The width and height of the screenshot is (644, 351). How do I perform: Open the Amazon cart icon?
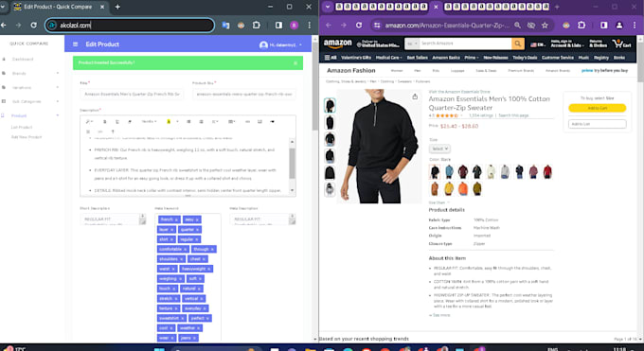point(621,44)
